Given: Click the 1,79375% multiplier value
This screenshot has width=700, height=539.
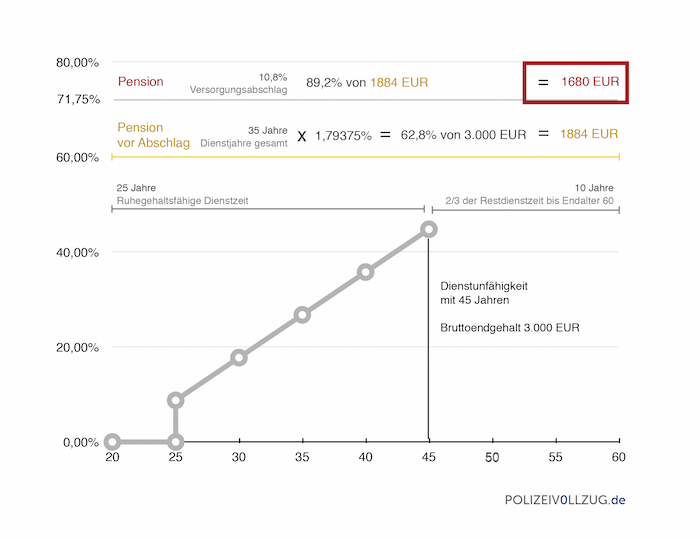Looking at the screenshot, I should pos(343,135).
